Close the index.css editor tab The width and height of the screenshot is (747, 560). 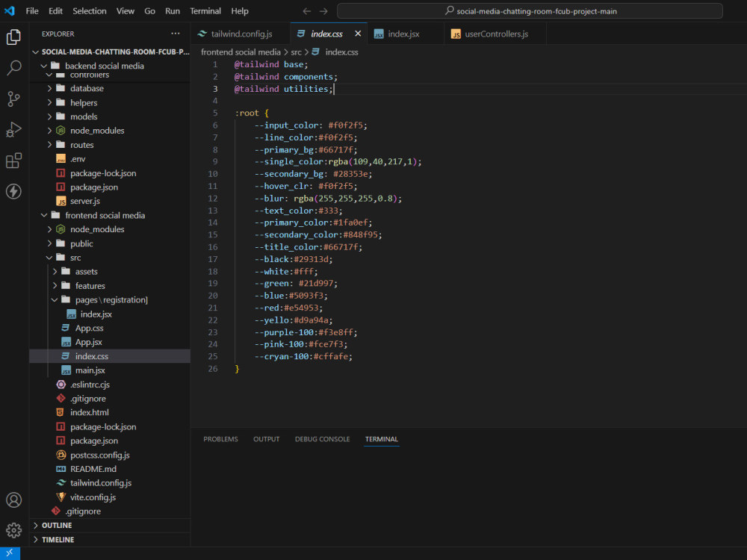tap(358, 34)
